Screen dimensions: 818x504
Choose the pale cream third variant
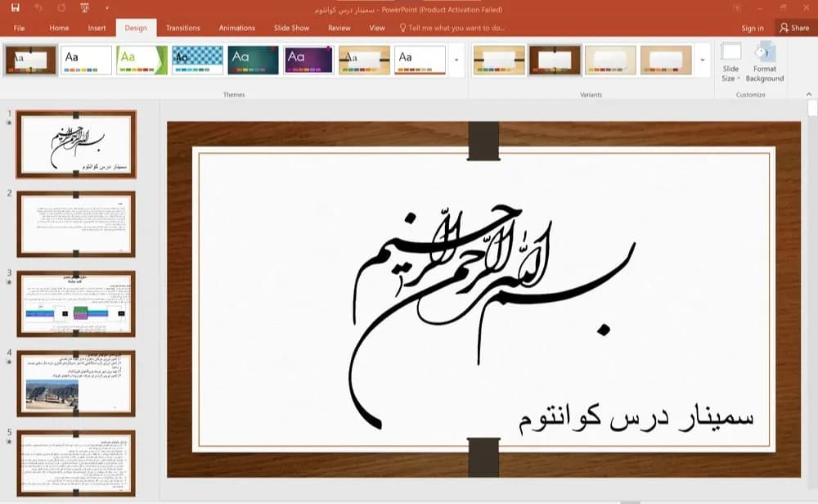click(610, 60)
